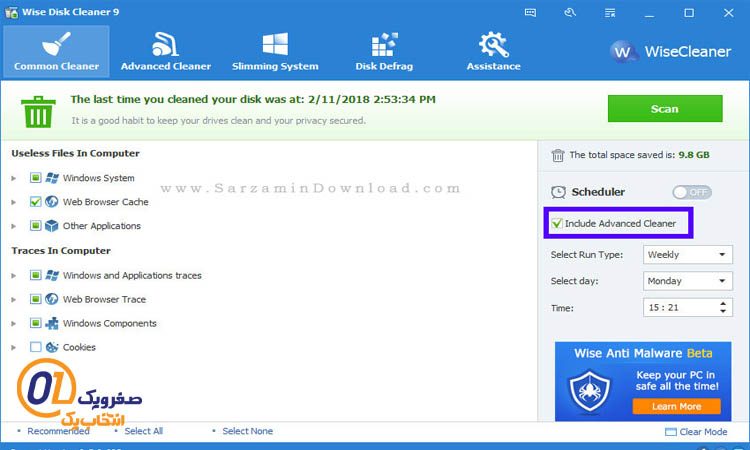
Task: Toggle the Web Browser Trace checkbox
Action: pos(35,299)
